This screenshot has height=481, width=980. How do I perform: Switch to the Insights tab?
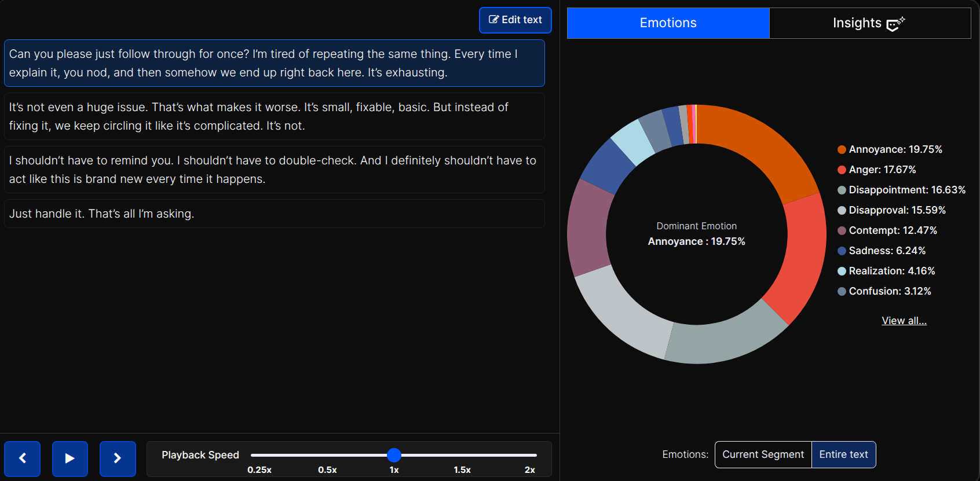[869, 23]
